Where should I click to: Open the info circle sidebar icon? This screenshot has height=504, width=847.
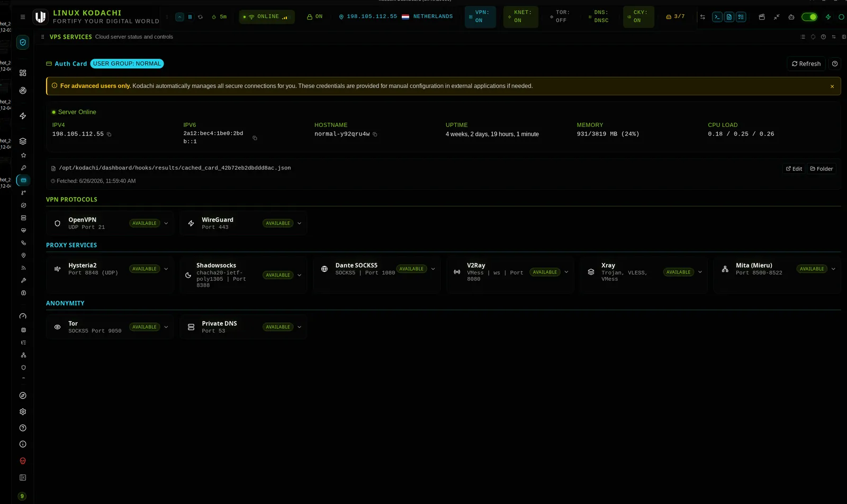pyautogui.click(x=23, y=445)
